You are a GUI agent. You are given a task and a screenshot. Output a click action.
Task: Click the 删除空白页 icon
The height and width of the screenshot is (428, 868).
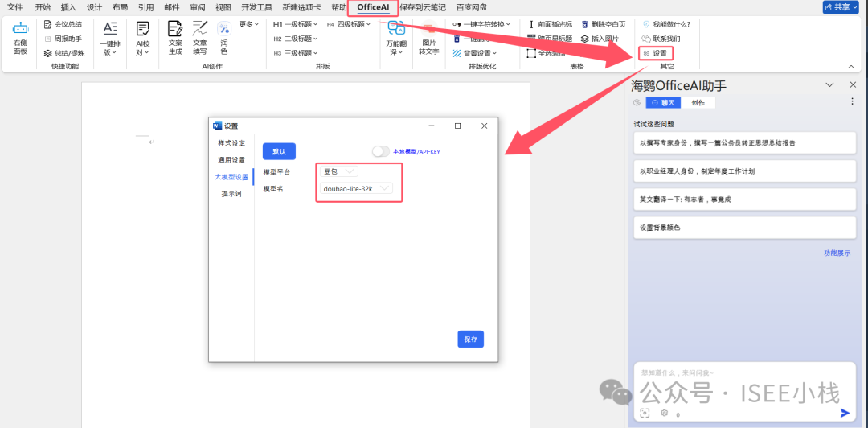pyautogui.click(x=586, y=24)
